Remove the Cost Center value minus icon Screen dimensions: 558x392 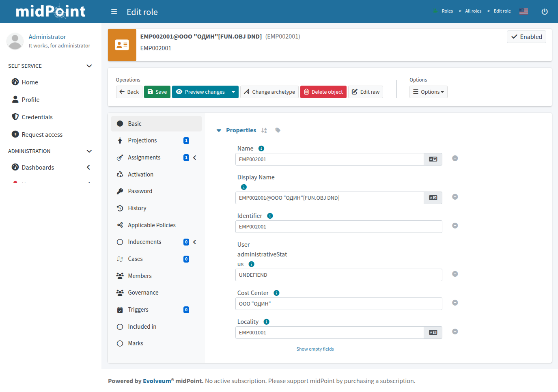(x=455, y=303)
